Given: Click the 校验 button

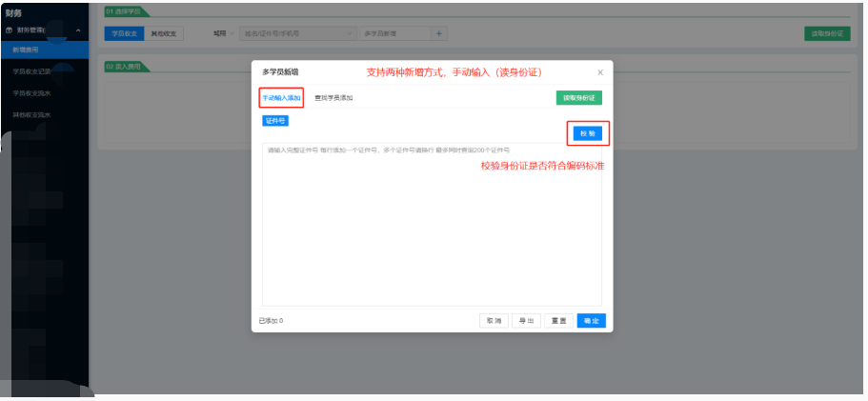Looking at the screenshot, I should pyautogui.click(x=587, y=133).
